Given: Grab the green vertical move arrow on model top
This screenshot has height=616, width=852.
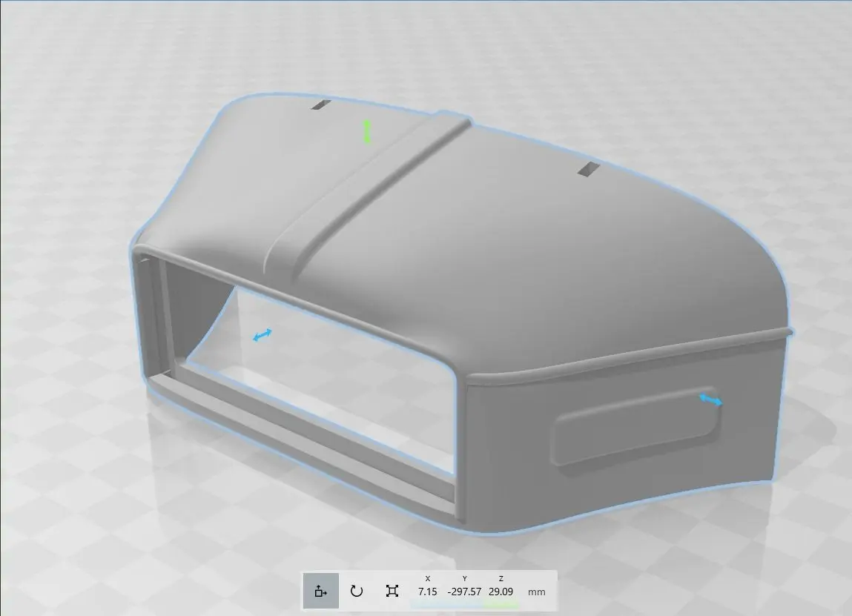Looking at the screenshot, I should 367,132.
